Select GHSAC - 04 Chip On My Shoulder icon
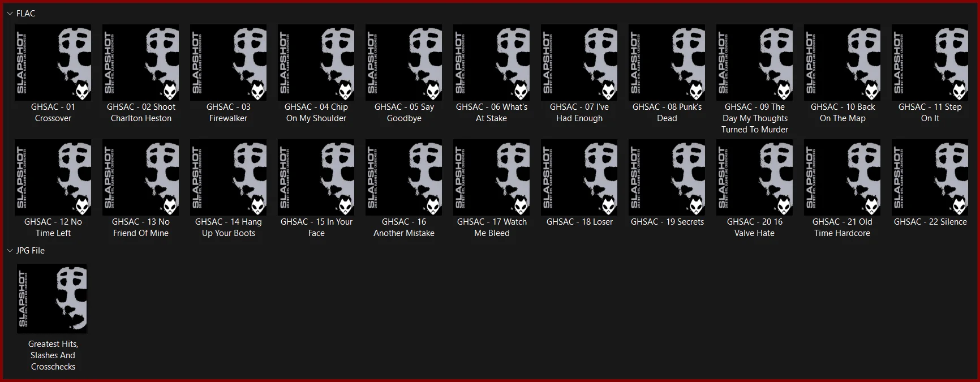The width and height of the screenshot is (980, 382). click(x=316, y=62)
